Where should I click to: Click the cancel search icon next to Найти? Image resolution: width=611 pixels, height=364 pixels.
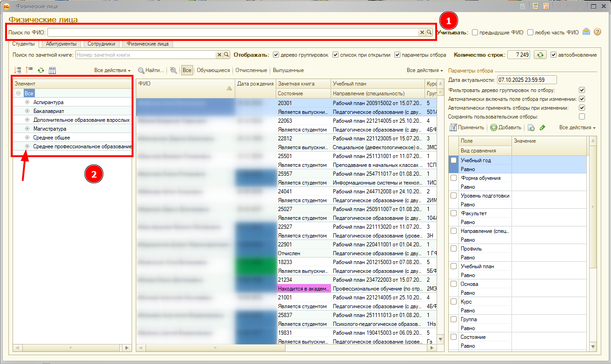[173, 70]
